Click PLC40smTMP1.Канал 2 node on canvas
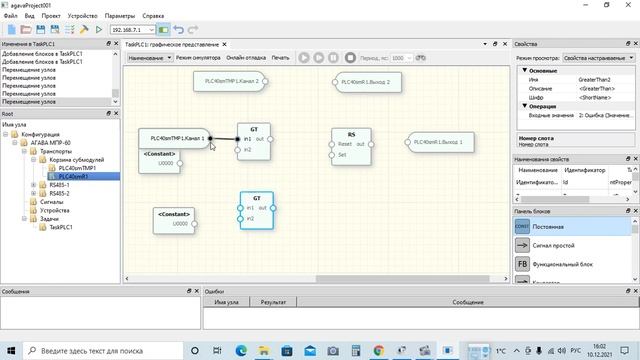The image size is (640, 360). (x=230, y=81)
